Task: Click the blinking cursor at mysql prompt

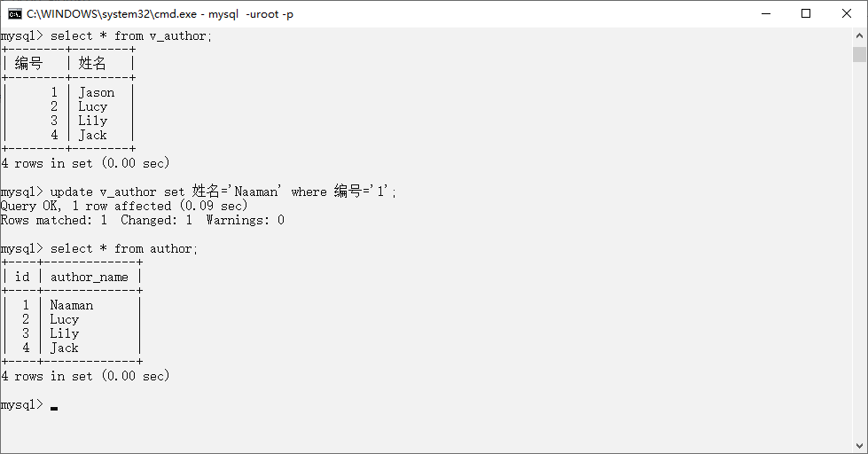Action: pyautogui.click(x=54, y=409)
